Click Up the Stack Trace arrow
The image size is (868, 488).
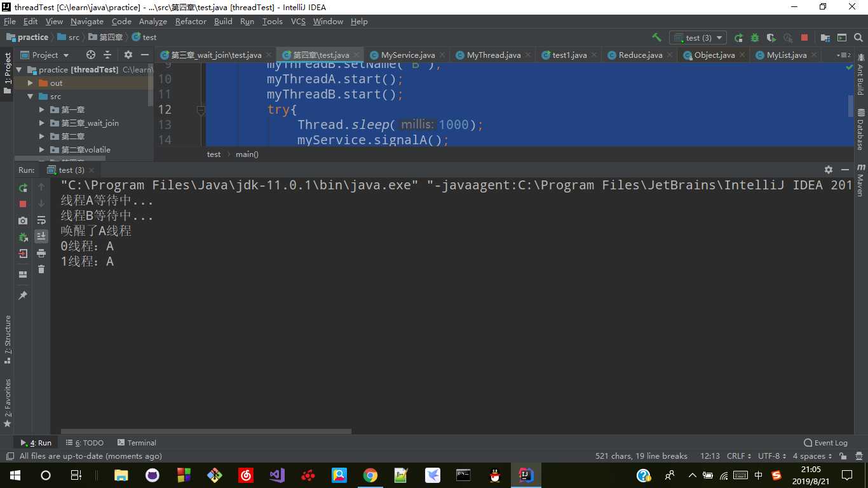[x=41, y=187]
